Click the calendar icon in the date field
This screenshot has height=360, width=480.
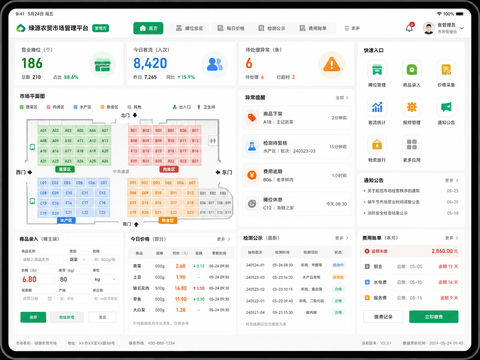pyautogui.click(x=50, y=299)
